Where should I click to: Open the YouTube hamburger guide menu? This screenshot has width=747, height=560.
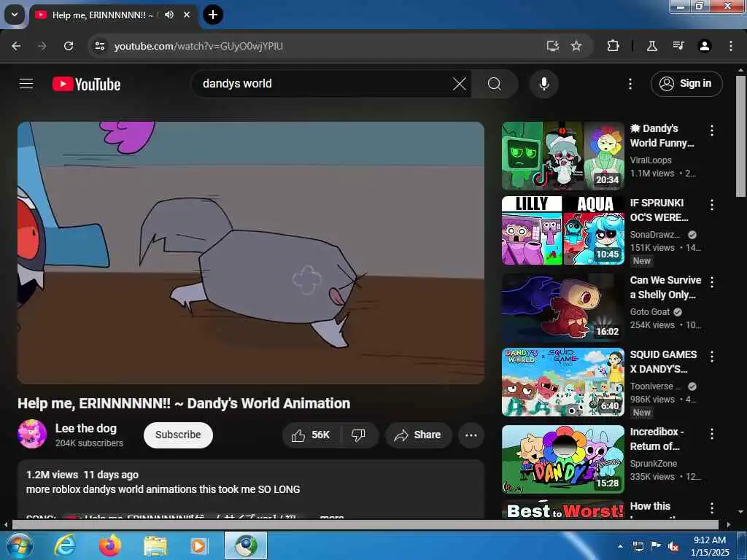coord(26,84)
